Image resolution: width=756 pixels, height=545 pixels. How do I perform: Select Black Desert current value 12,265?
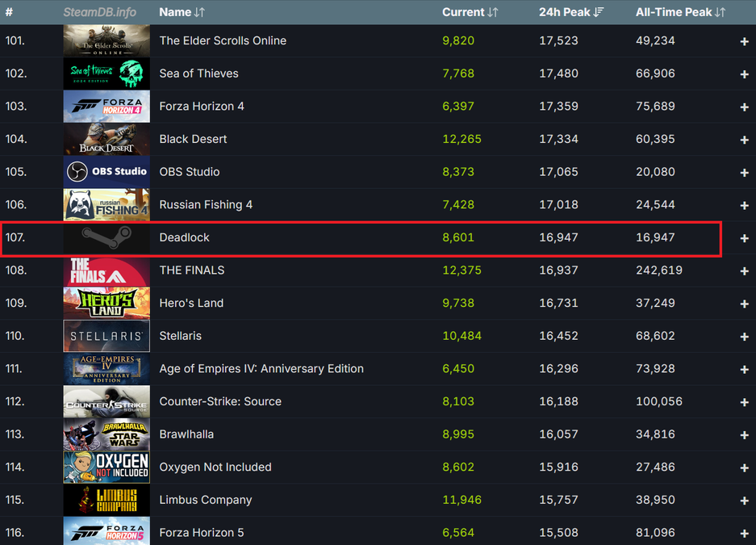[x=462, y=139]
